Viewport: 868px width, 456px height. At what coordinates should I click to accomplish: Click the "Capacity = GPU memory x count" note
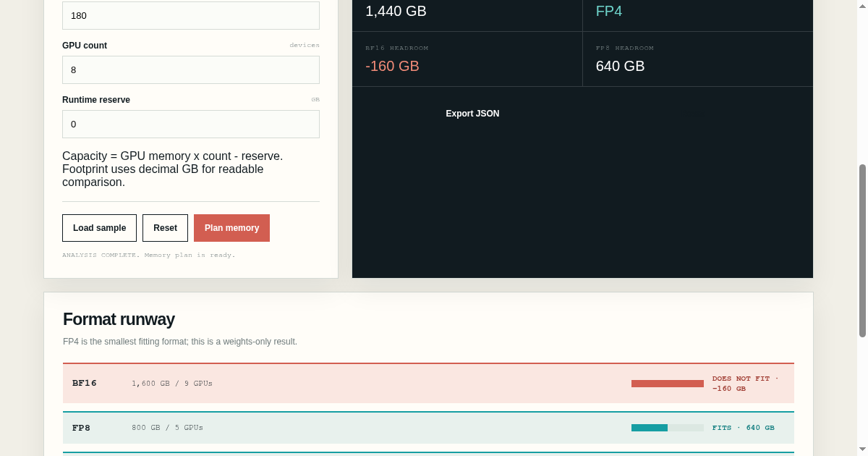[x=173, y=169]
